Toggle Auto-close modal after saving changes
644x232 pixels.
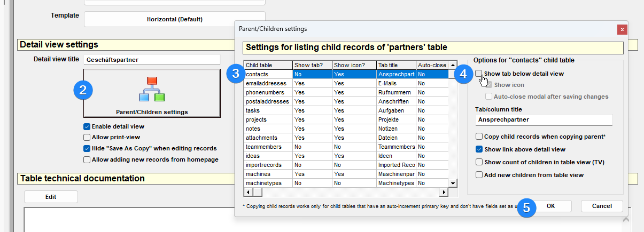pos(489,97)
